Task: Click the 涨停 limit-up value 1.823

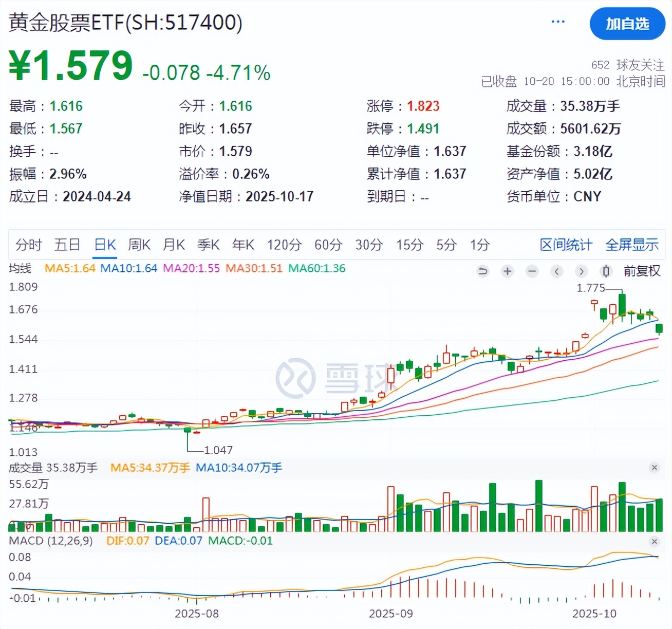Action: pyautogui.click(x=423, y=106)
